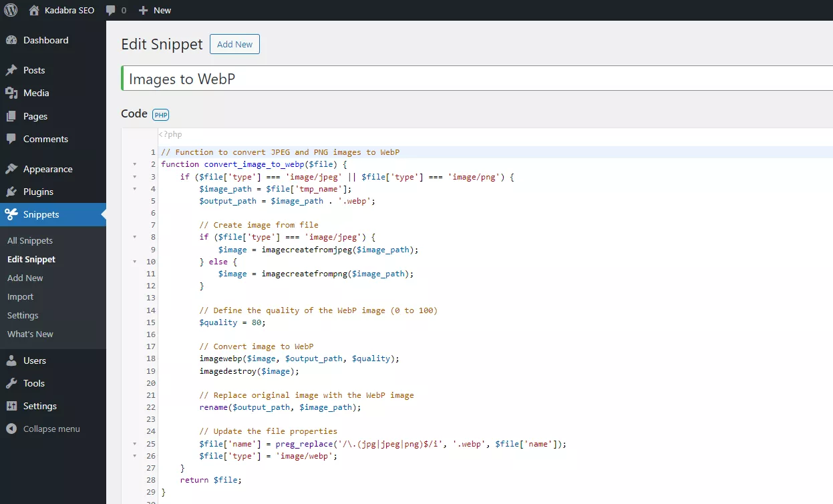Open Settings under Snippets submenu
833x504 pixels.
(x=23, y=315)
